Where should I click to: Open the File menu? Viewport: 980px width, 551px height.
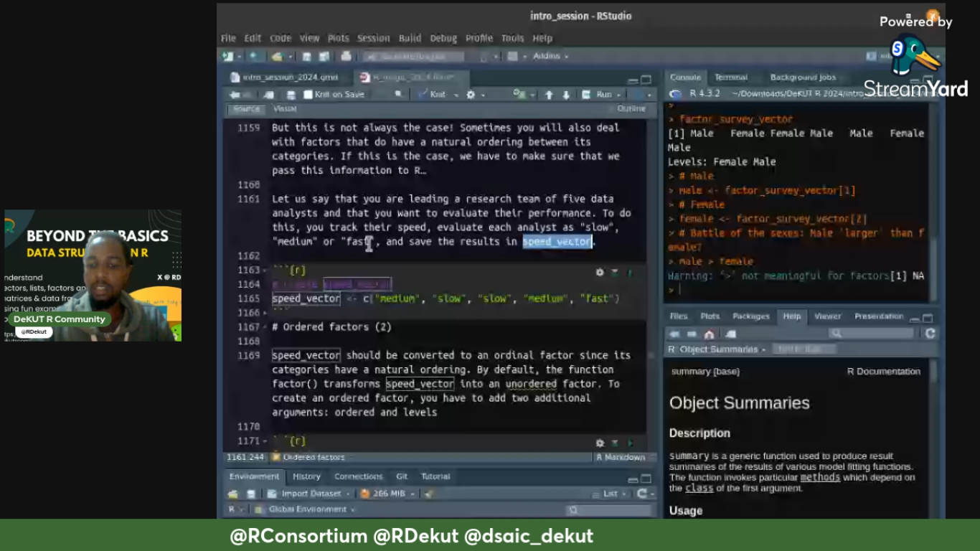coord(228,38)
